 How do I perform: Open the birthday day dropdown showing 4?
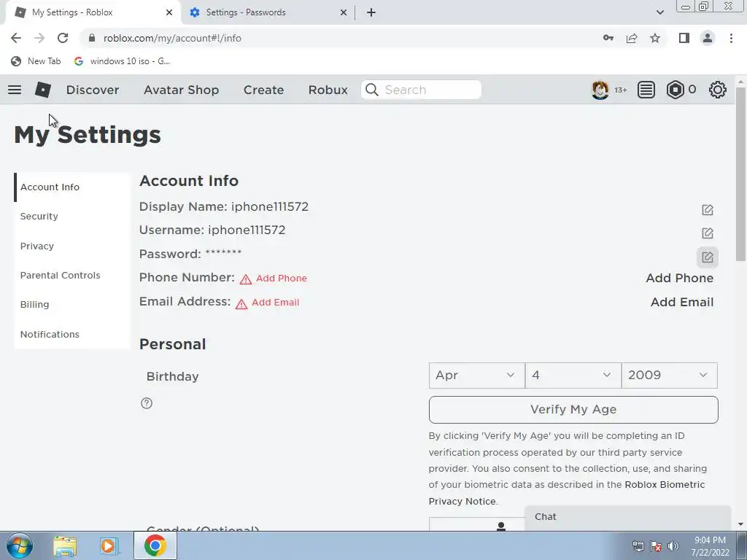click(573, 376)
